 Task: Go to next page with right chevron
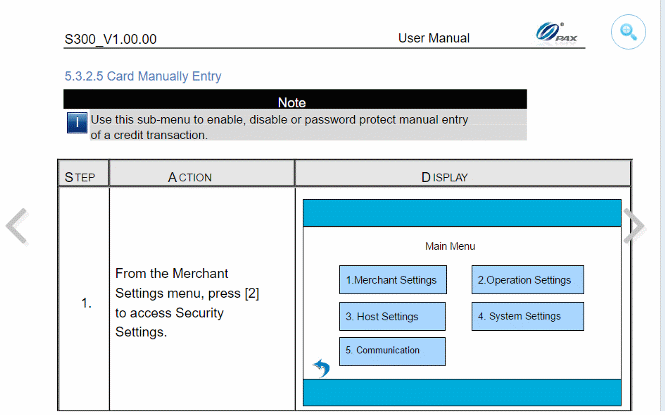coord(635,225)
